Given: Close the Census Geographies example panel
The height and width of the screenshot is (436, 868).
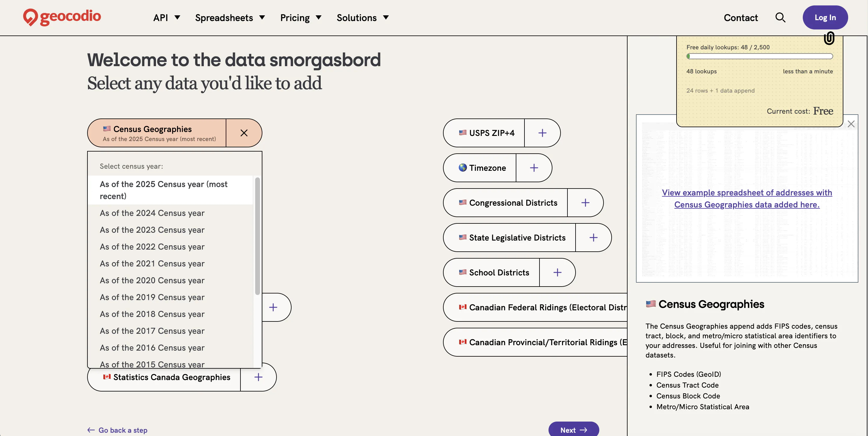Looking at the screenshot, I should [851, 124].
